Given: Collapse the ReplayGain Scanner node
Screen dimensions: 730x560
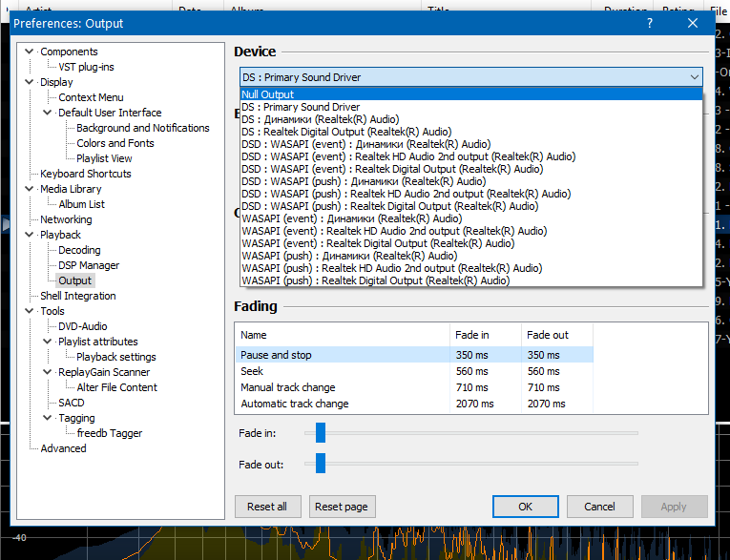Looking at the screenshot, I should (48, 372).
